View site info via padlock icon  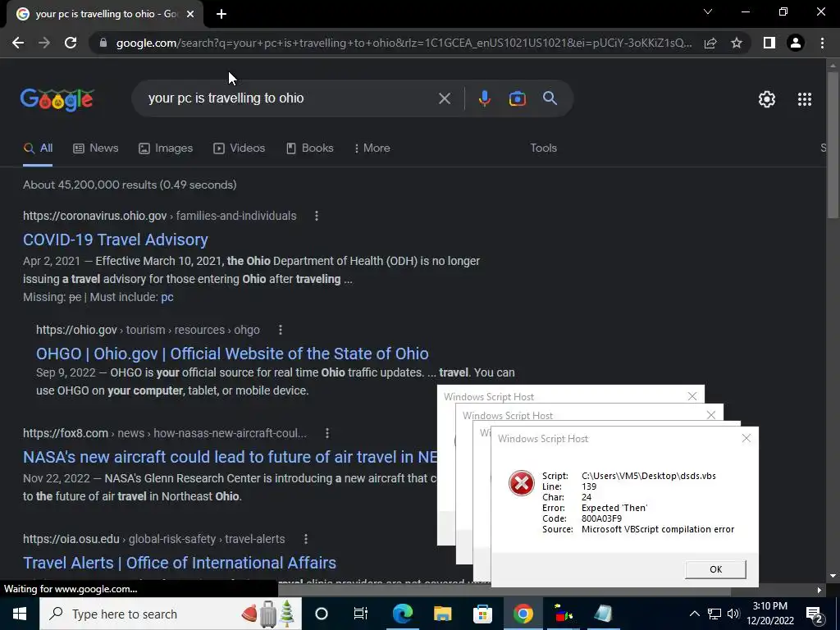tap(103, 43)
